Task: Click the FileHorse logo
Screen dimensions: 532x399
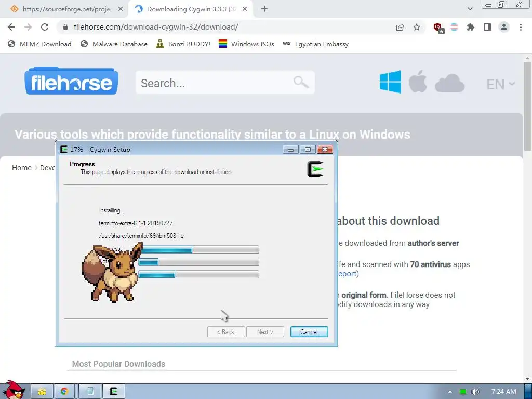Action: (x=71, y=81)
